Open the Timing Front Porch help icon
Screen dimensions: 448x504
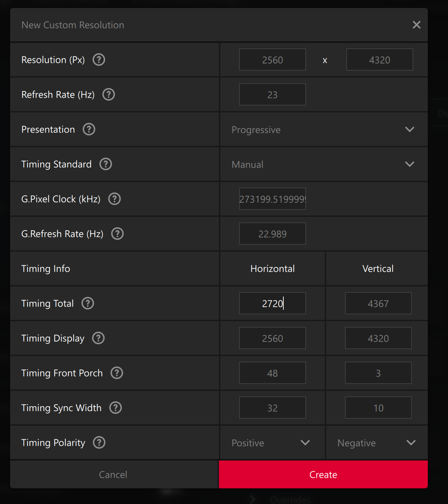coord(117,373)
